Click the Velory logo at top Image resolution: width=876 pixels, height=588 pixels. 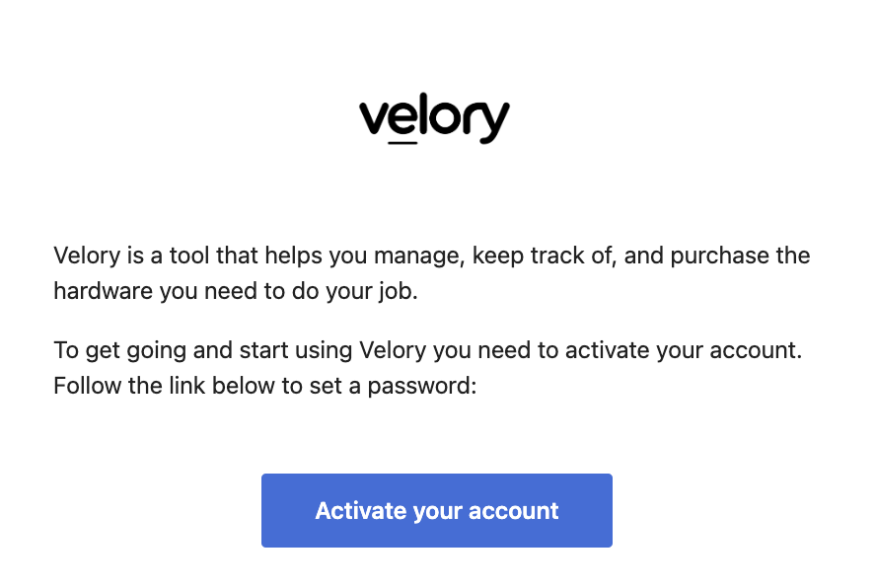(434, 118)
